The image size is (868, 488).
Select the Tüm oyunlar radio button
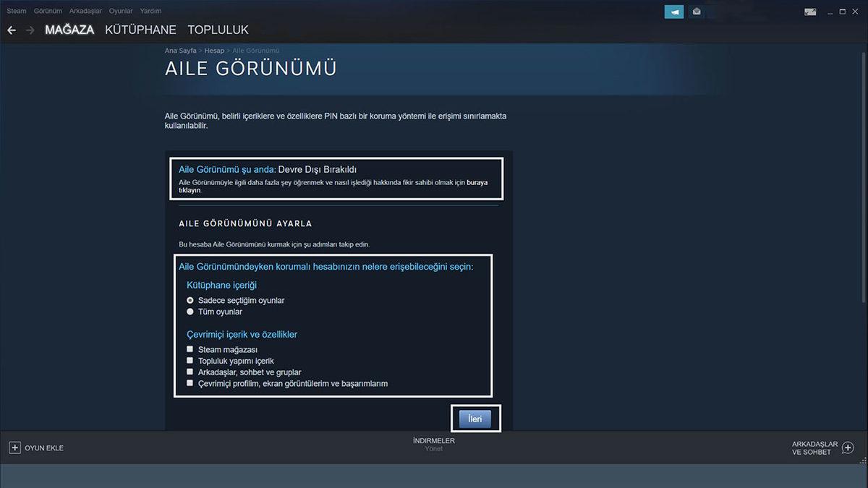tap(190, 312)
